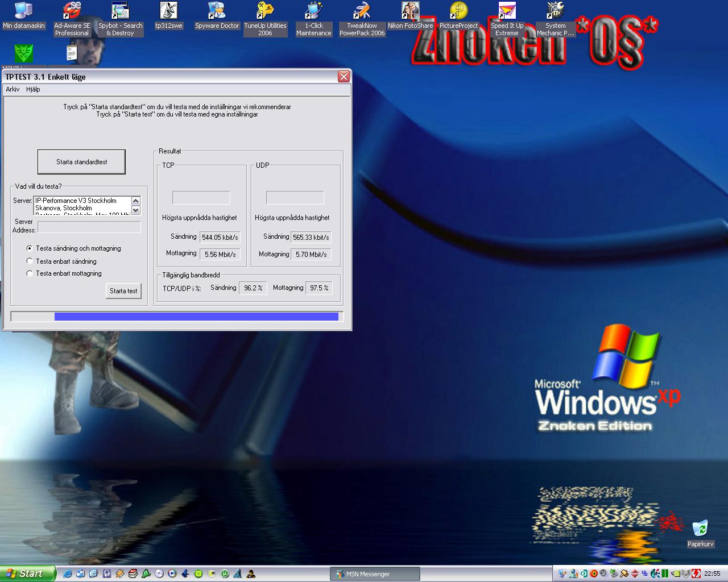Open the text document icon on the desktop
This screenshot has height=582, width=728.
click(72, 53)
